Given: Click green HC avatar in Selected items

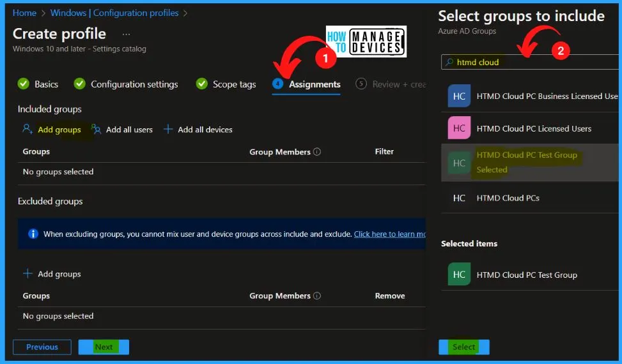Looking at the screenshot, I should [x=459, y=274].
